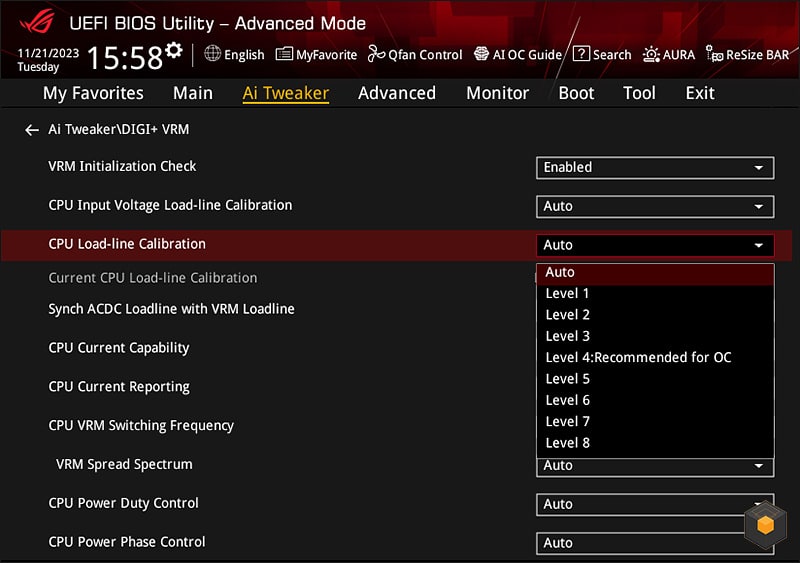Open CPU Power Duty Control dropdown
800x563 pixels.
tap(655, 504)
